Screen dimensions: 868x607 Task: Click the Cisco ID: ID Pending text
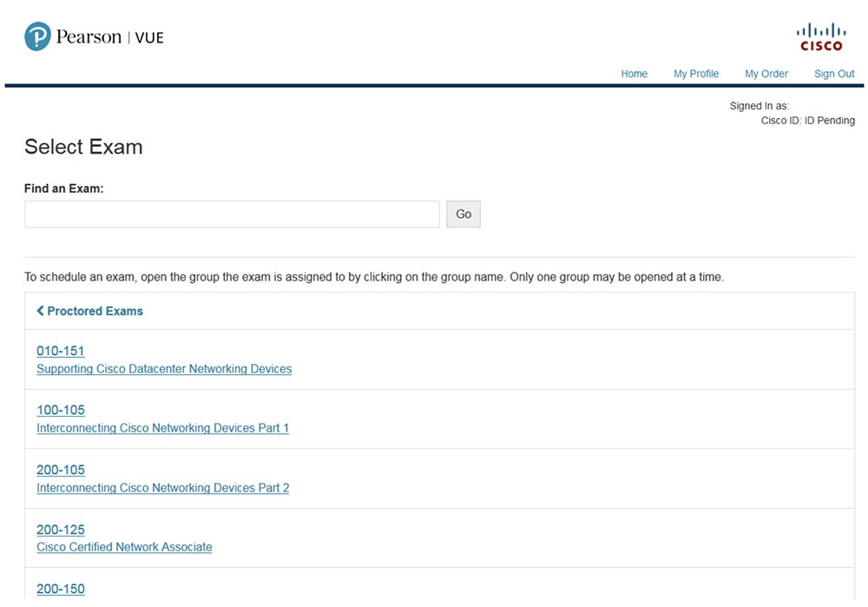pos(807,121)
